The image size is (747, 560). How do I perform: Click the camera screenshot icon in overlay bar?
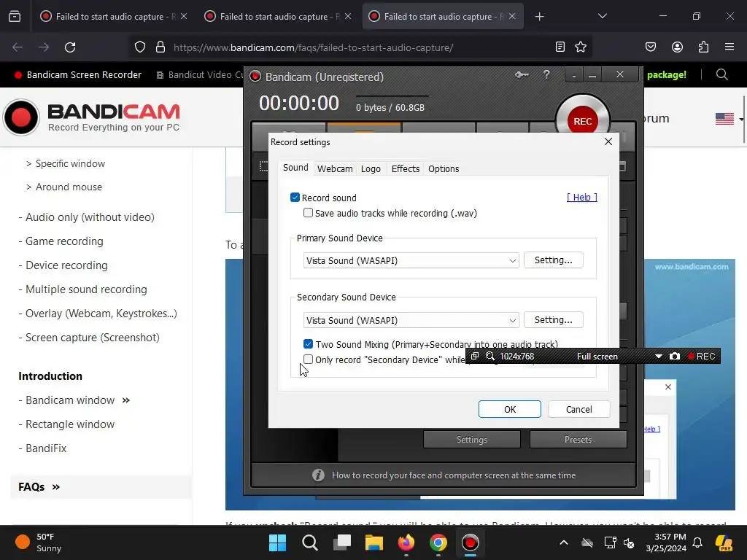[675, 356]
